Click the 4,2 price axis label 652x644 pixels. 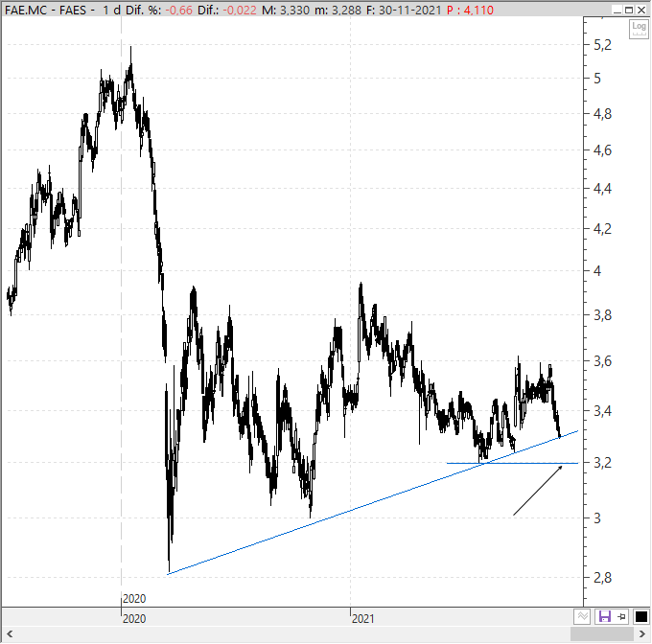click(602, 228)
